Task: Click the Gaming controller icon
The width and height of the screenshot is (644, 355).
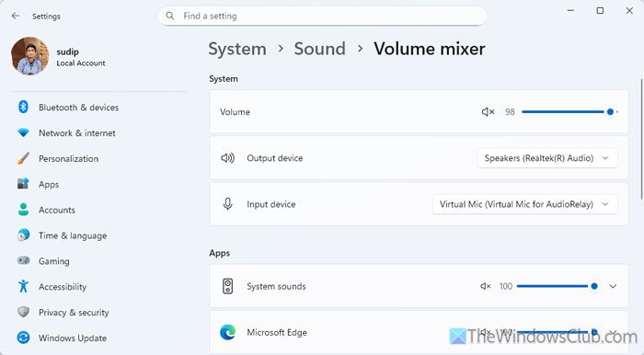Action: coord(23,260)
